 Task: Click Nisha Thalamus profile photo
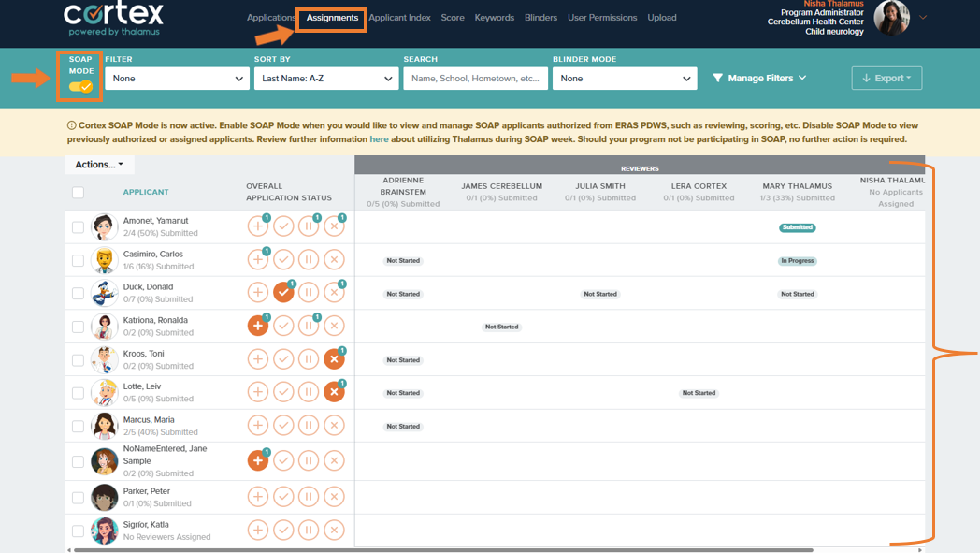tap(891, 18)
